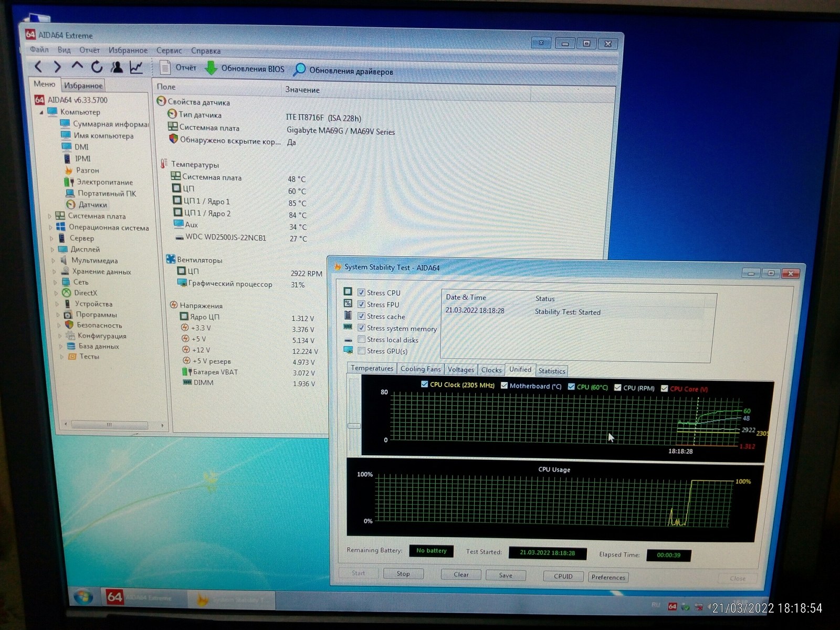The width and height of the screenshot is (840, 630).
Task: Open the Сервис menu
Action: tap(169, 51)
